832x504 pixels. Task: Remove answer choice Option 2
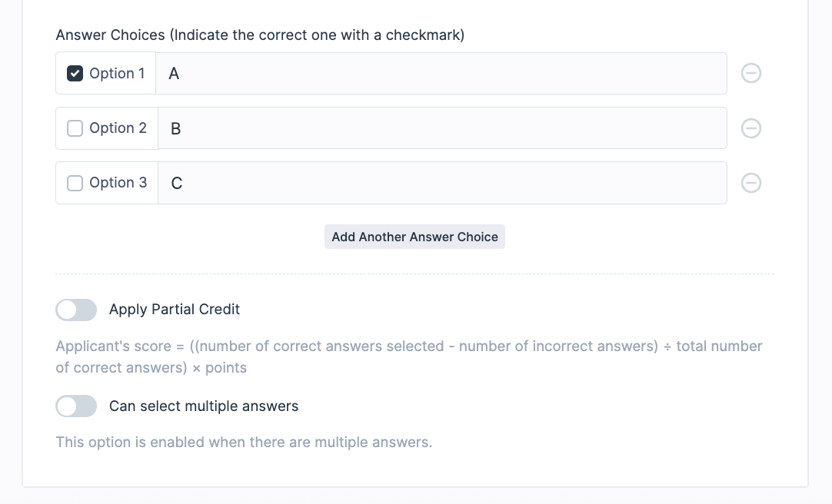[751, 128]
